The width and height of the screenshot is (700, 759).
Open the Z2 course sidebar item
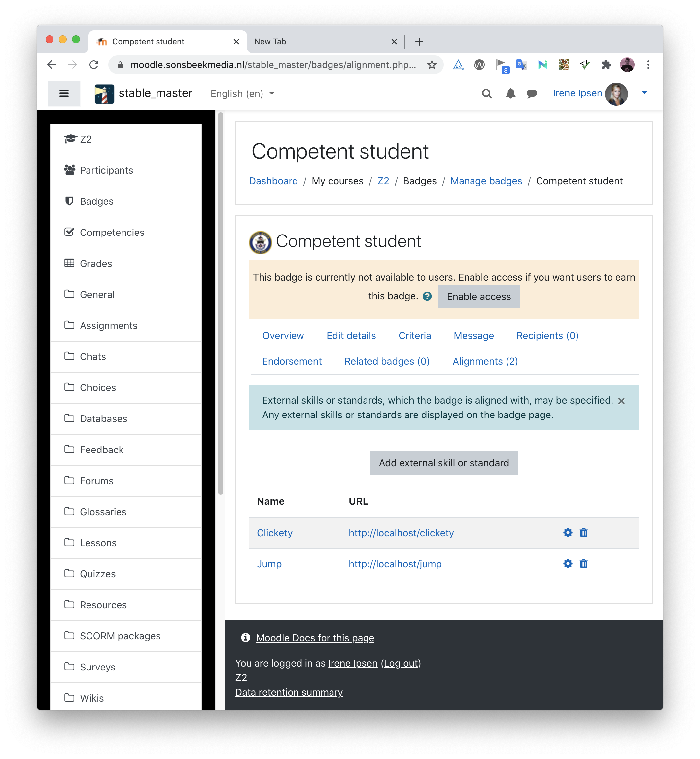[126, 139]
